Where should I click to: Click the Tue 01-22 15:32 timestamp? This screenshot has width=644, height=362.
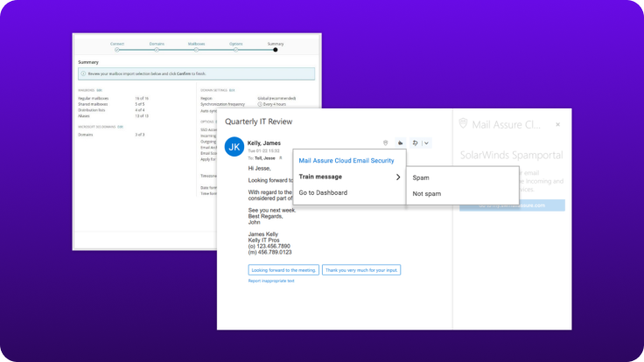[263, 150]
